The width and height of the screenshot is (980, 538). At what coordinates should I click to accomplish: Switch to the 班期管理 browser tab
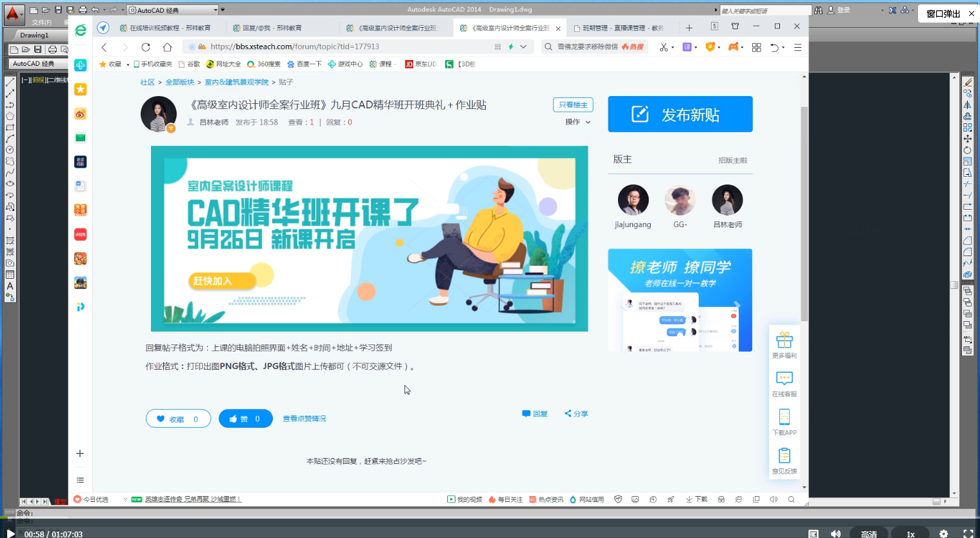(x=619, y=28)
